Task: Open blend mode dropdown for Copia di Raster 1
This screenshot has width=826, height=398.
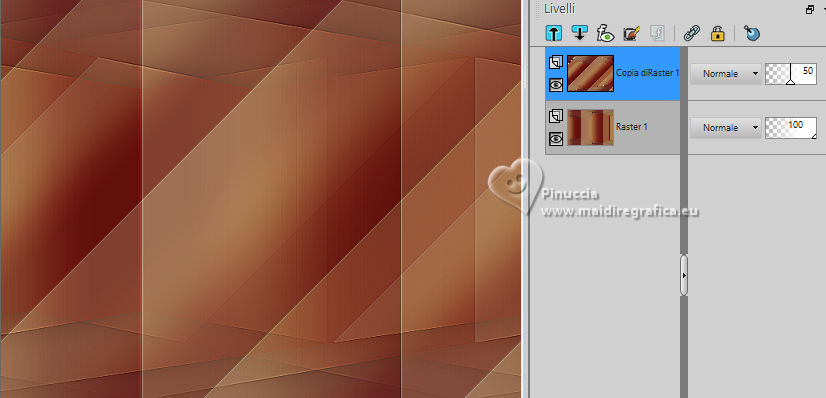Action: pos(725,74)
